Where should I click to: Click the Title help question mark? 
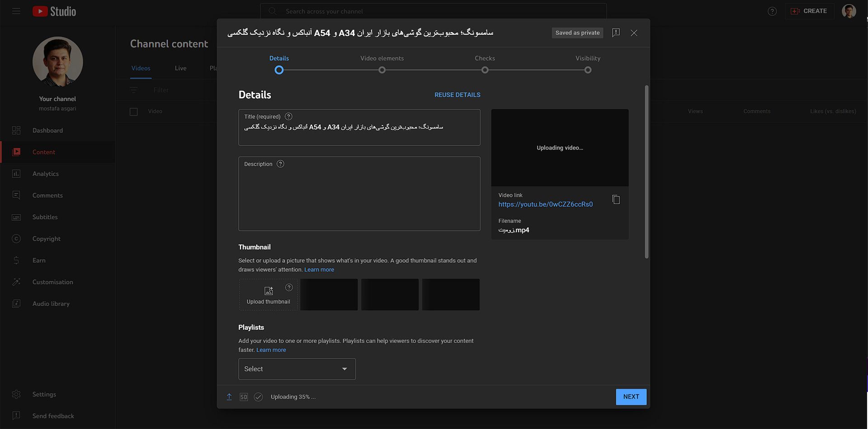coord(288,117)
